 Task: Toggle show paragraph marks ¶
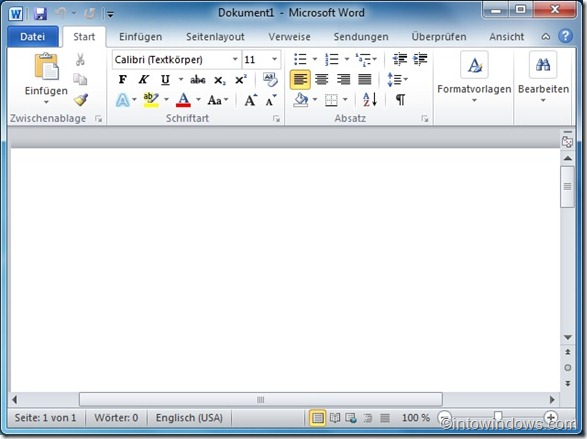pyautogui.click(x=400, y=100)
